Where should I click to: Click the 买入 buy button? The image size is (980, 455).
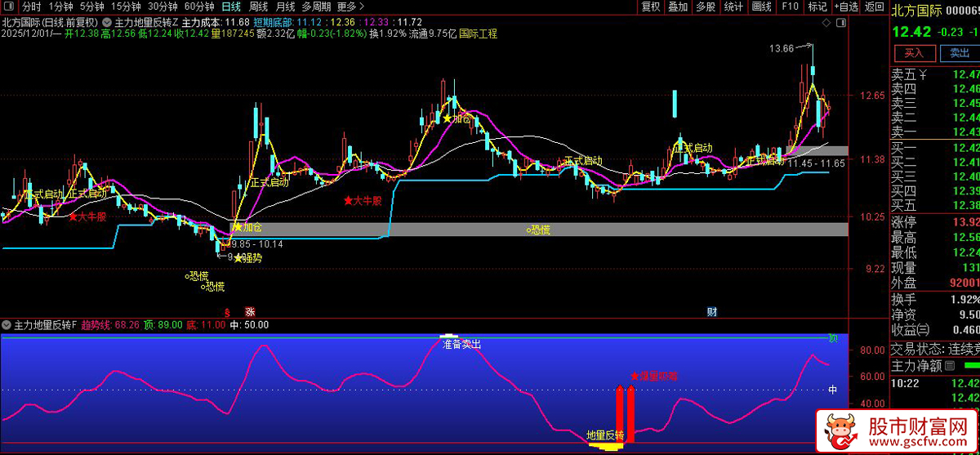(x=914, y=53)
